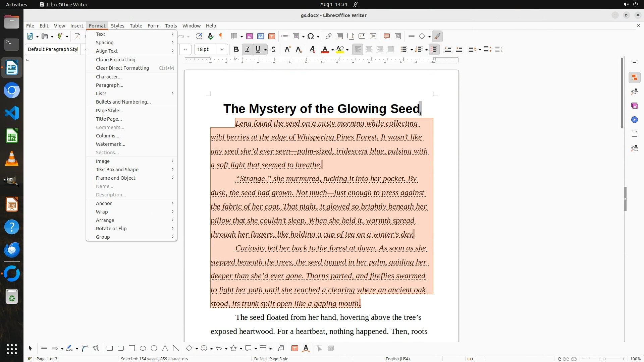Image resolution: width=644 pixels, height=362 pixels.
Task: Click the zoom slider in status bar
Action: pos(604,359)
